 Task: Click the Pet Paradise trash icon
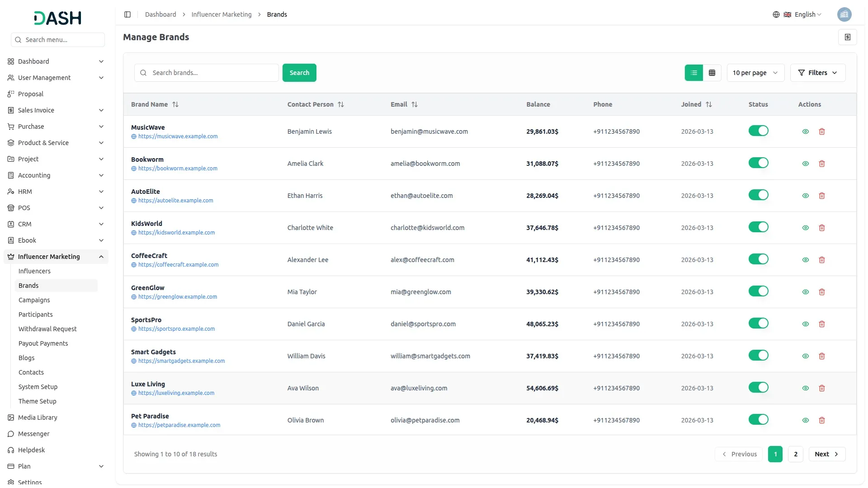tap(822, 420)
